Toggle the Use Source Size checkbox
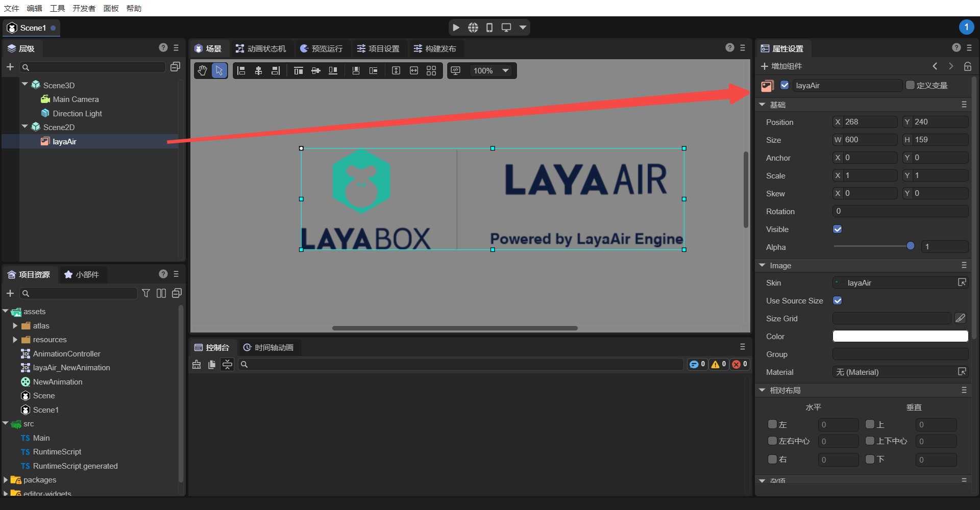The image size is (980, 510). (838, 301)
